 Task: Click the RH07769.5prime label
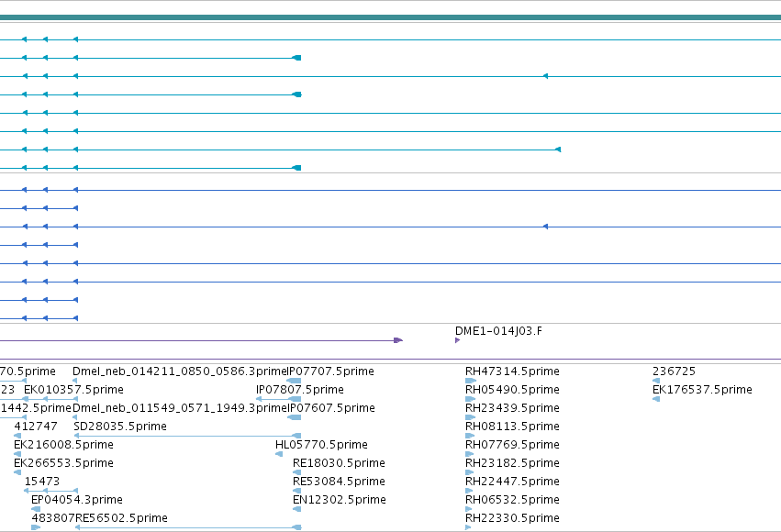(512, 445)
